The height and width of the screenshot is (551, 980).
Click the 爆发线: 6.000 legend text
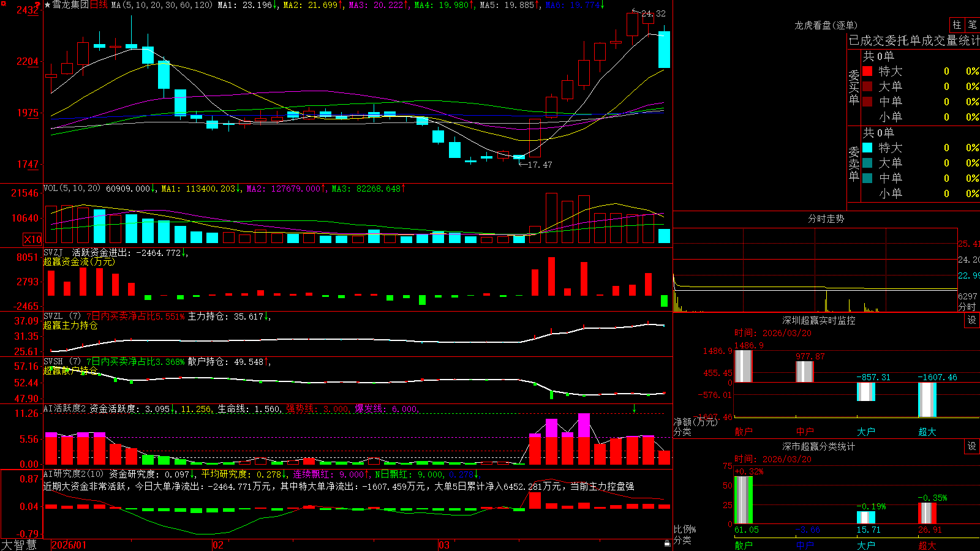(x=386, y=409)
